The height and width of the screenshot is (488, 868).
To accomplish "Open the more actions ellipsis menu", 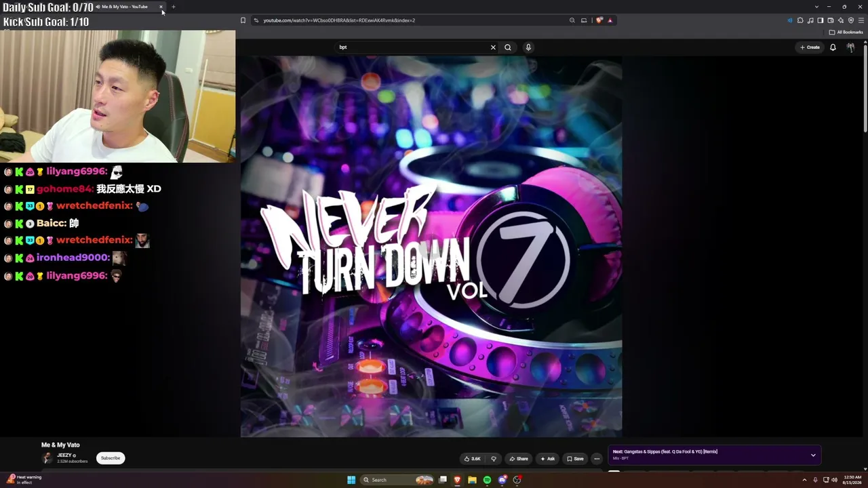I will 597,459.
